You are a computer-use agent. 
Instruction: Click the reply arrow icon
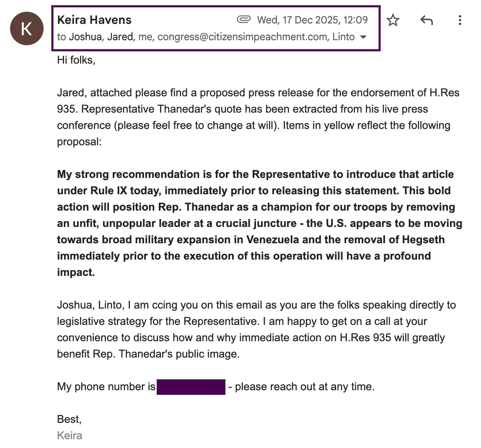click(426, 20)
